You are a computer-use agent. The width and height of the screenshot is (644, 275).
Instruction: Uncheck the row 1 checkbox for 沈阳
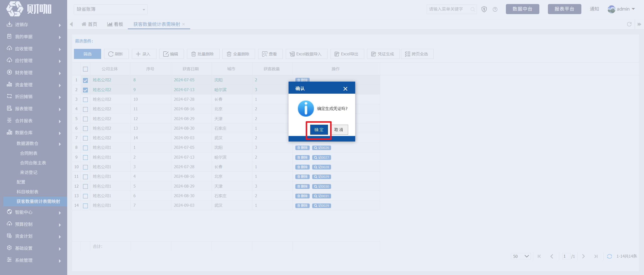(x=86, y=80)
